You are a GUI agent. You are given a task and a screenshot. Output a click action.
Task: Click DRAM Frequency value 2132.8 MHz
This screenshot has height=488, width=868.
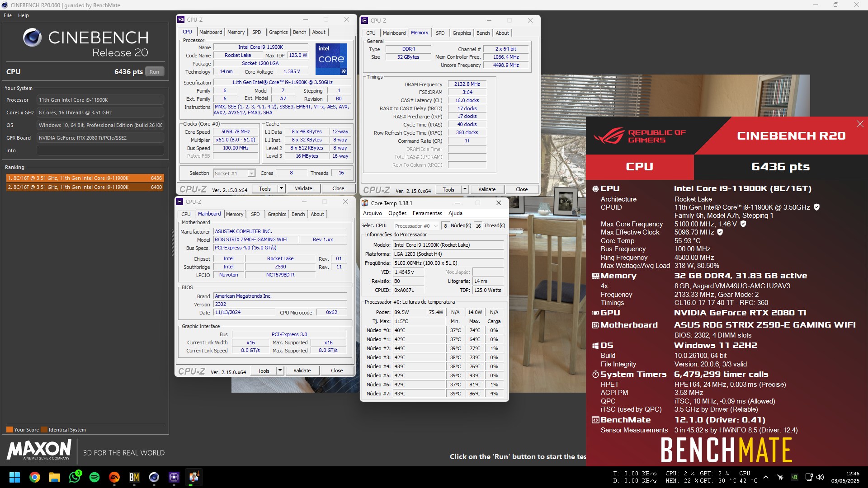467,84
